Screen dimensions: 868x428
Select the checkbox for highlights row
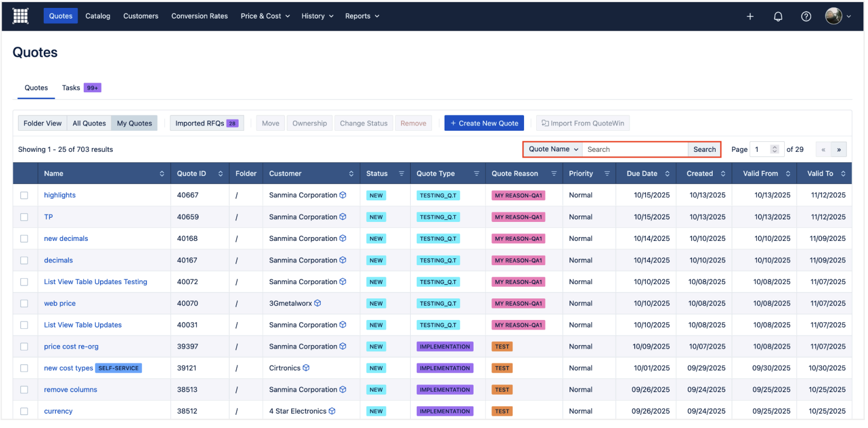tap(24, 196)
